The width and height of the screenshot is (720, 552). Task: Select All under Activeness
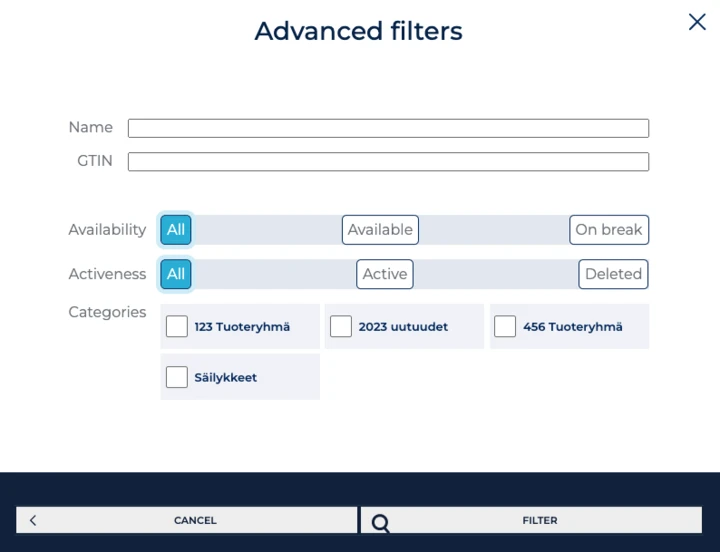pyautogui.click(x=176, y=274)
